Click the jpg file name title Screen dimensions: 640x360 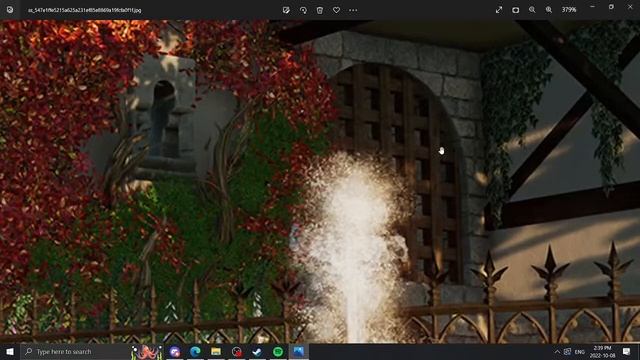[84, 10]
